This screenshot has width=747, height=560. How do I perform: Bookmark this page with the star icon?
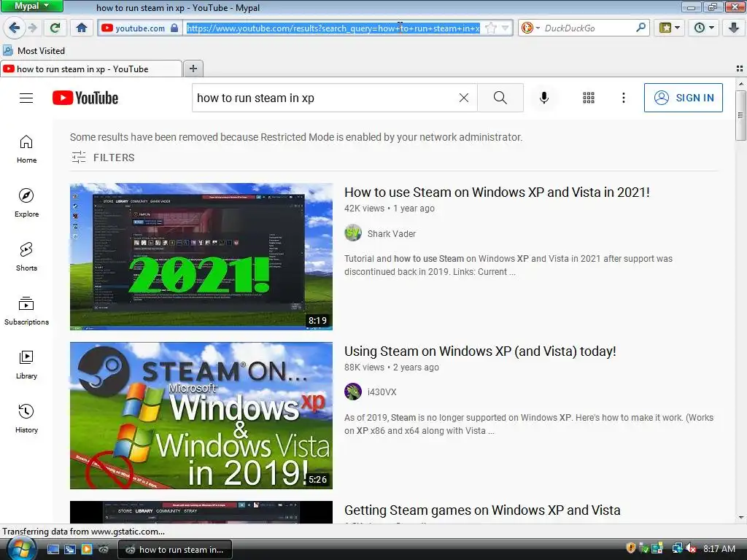click(x=490, y=28)
